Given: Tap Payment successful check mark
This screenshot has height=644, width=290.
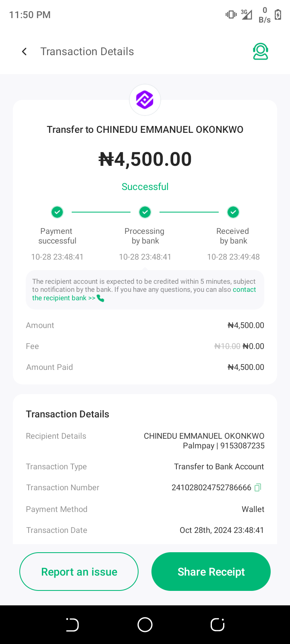Looking at the screenshot, I should tap(57, 212).
